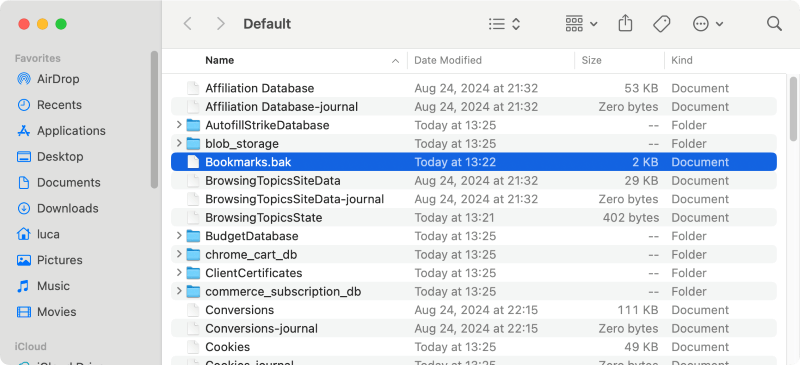Click the 402 bytes size value
Image resolution: width=800 pixels, height=365 pixels.
(630, 217)
